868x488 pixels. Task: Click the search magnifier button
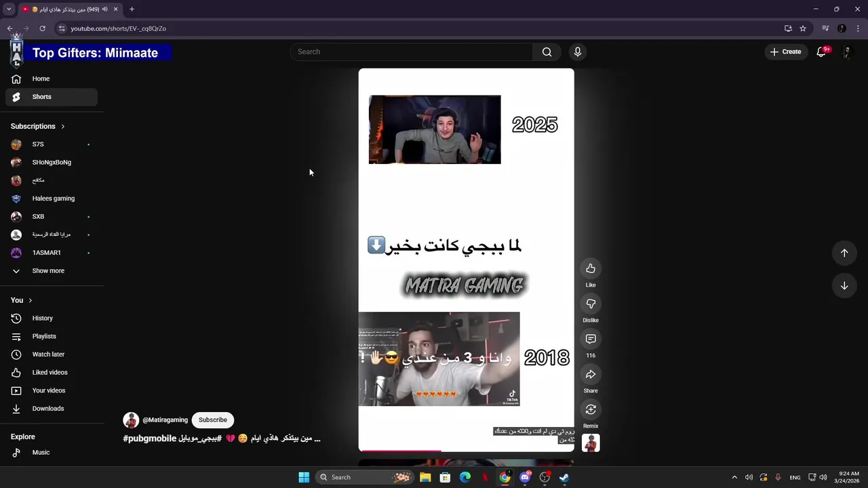547,52
